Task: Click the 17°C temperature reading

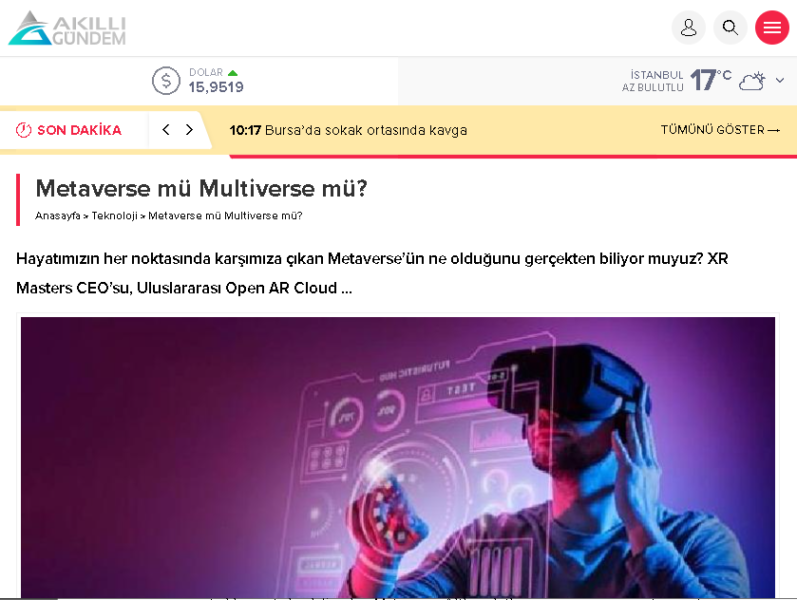Action: coord(710,80)
